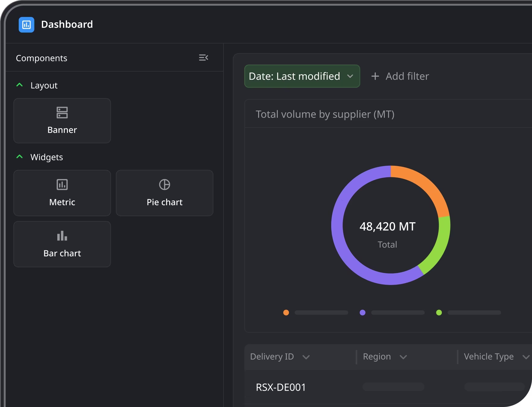Open the Vehicle Type column chevron
This screenshot has height=407, width=532.
coord(526,357)
